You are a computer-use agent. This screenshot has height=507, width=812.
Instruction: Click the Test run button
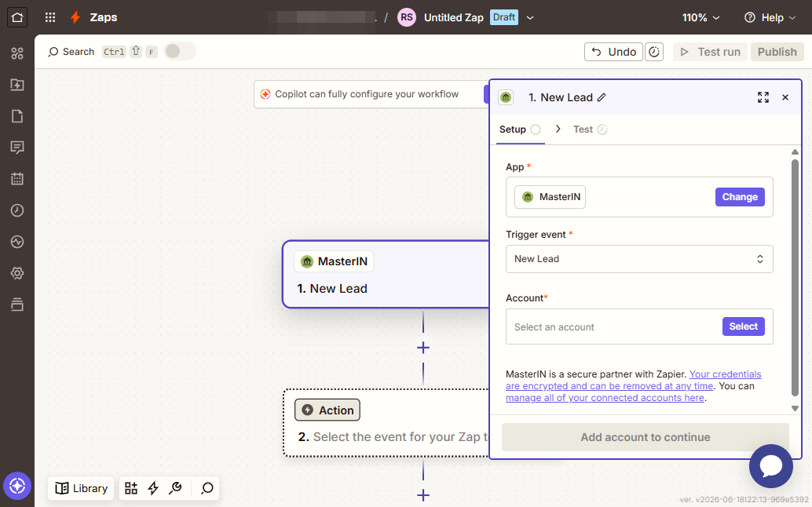click(710, 52)
